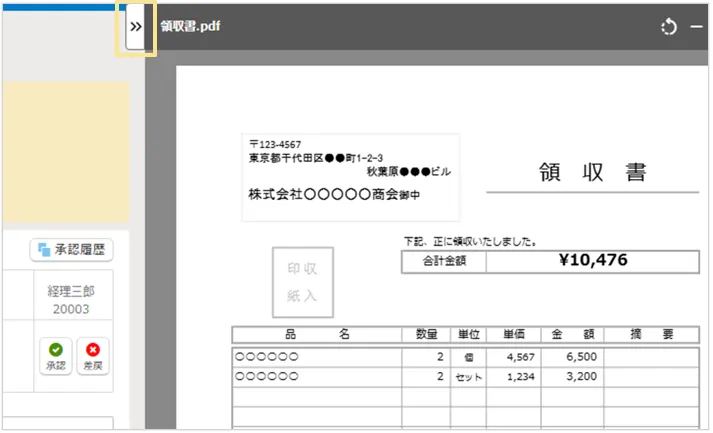Click the rotate icon in the PDF header
The width and height of the screenshot is (713, 433).
pos(669,27)
